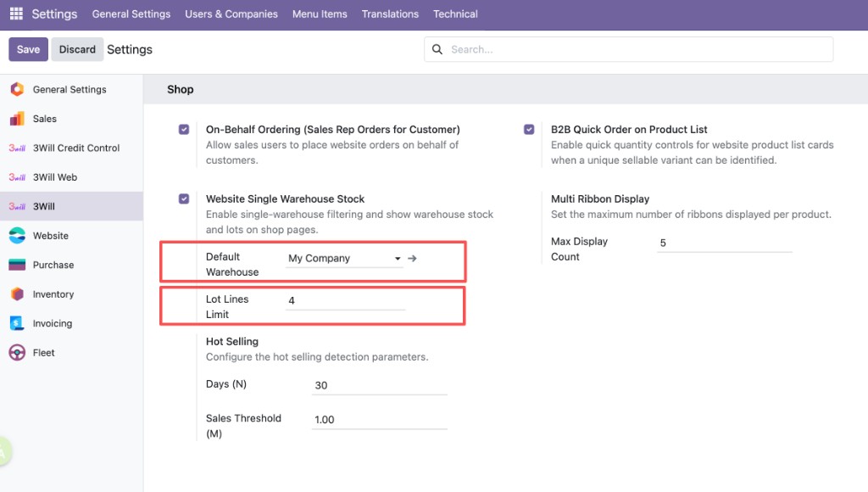Select 3Will Credit Control section
This screenshot has height=492, width=868.
pyautogui.click(x=71, y=148)
